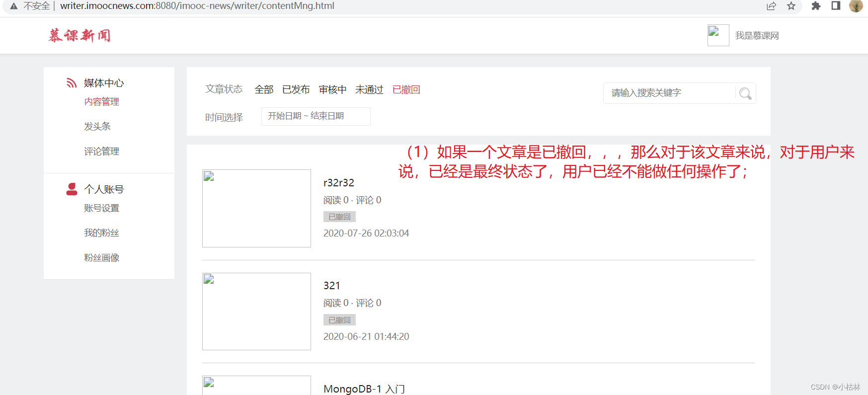Click the 文章状态 label

224,89
